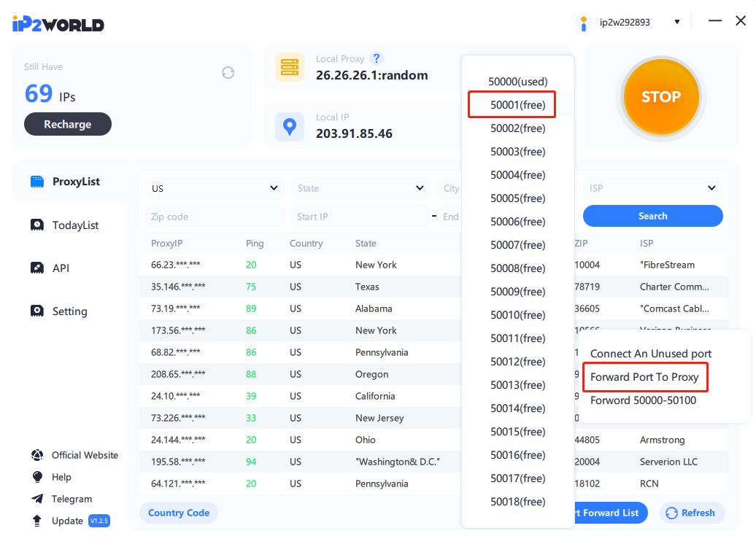Click the orange STOP button
The width and height of the screenshot is (756, 547).
[661, 97]
